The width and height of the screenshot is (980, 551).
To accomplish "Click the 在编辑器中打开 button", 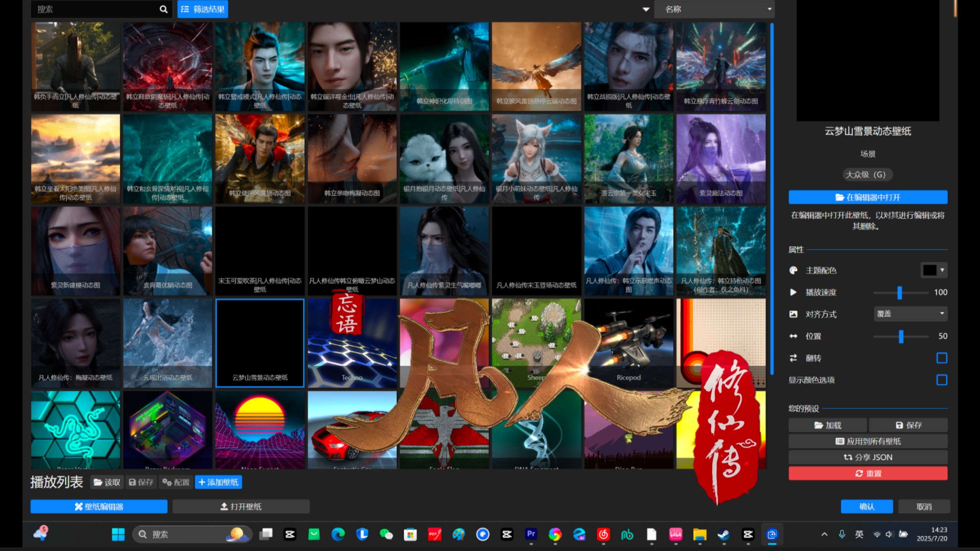I will [x=867, y=197].
